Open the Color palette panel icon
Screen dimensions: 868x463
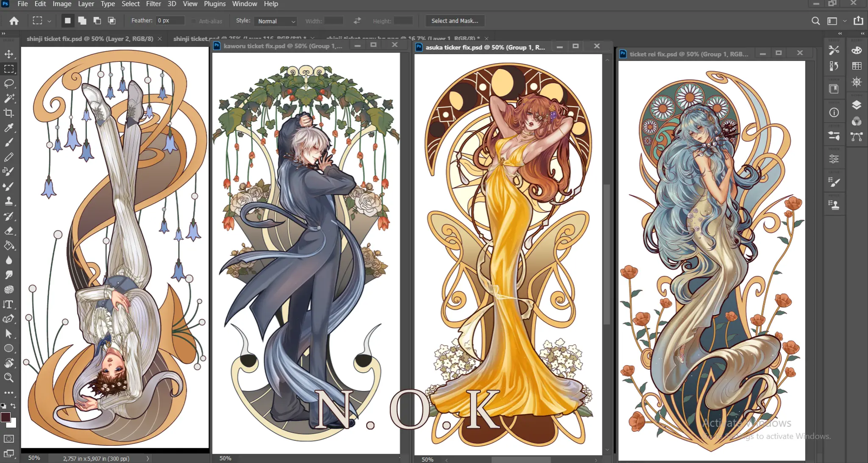[x=857, y=50]
